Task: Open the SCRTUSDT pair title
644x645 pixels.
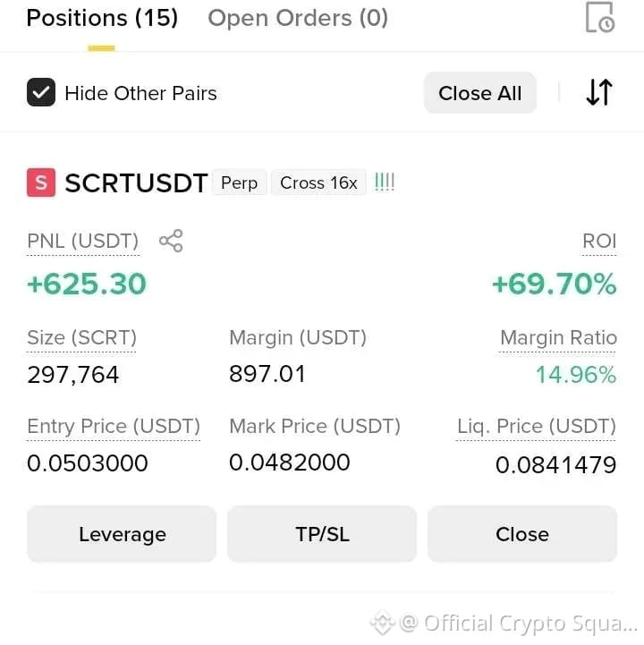Action: tap(136, 183)
